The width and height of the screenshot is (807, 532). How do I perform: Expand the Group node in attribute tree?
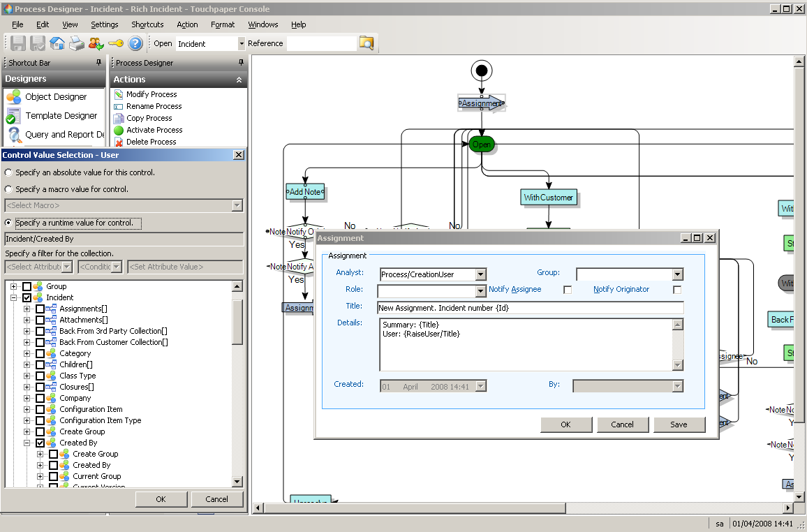point(14,287)
